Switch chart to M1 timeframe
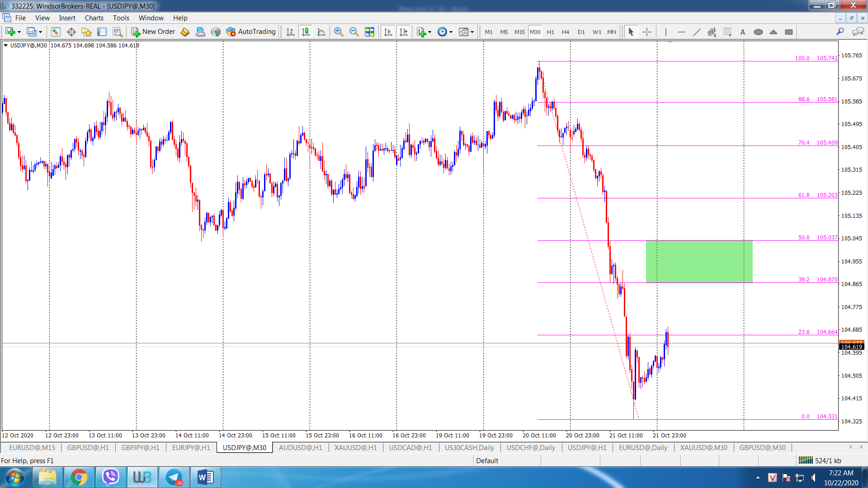This screenshot has height=488, width=868. [x=489, y=32]
